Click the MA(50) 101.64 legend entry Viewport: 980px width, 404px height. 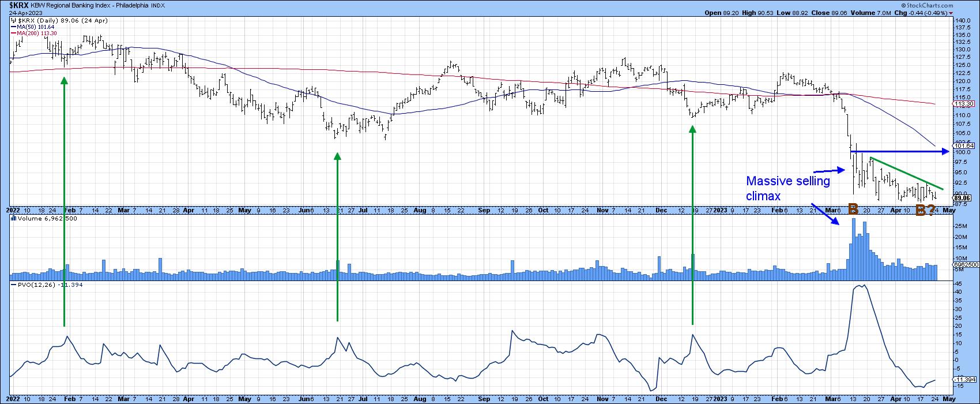[x=33, y=27]
